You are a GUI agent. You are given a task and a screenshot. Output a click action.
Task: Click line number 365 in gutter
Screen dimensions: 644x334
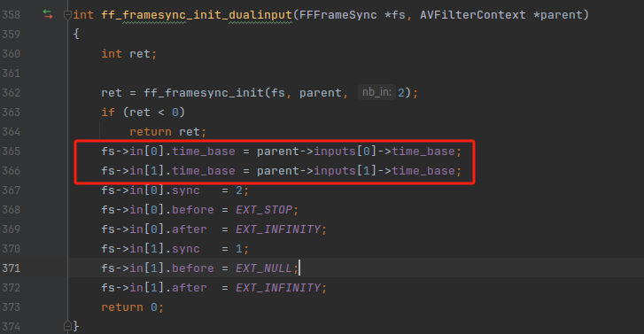(x=12, y=151)
